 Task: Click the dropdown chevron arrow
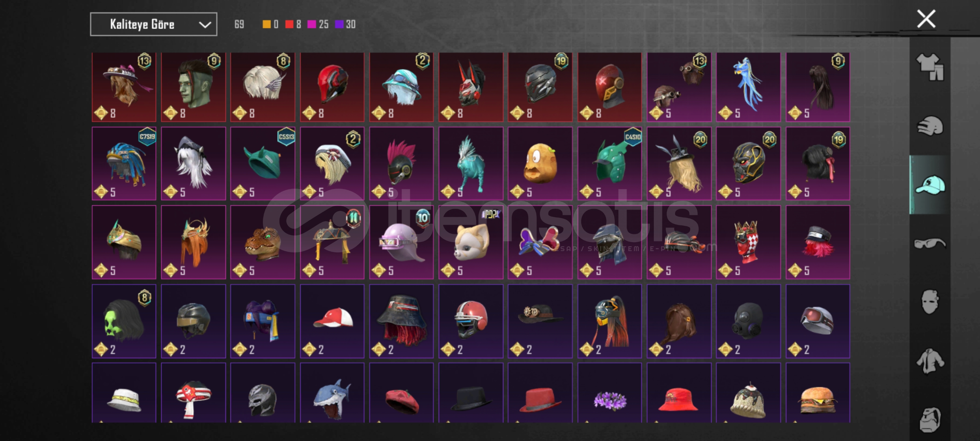[x=205, y=25]
